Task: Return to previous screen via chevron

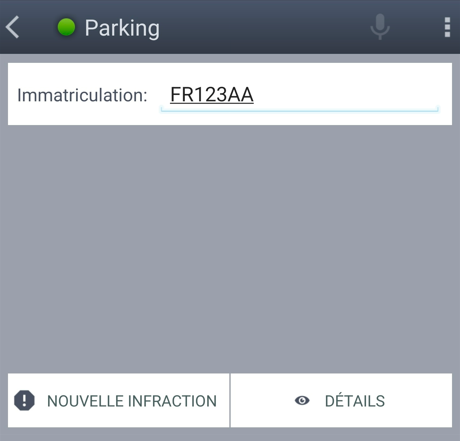Action: click(x=13, y=27)
